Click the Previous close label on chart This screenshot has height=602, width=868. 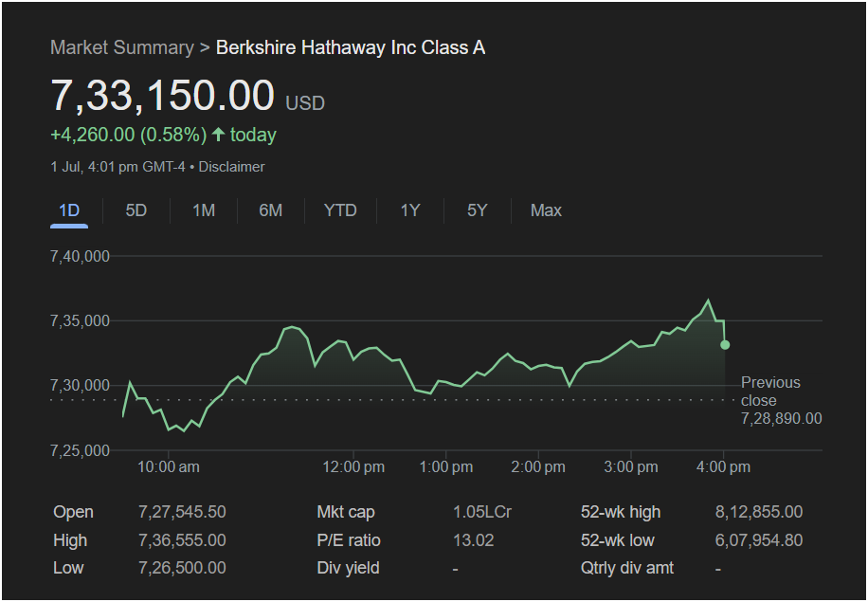click(x=770, y=392)
